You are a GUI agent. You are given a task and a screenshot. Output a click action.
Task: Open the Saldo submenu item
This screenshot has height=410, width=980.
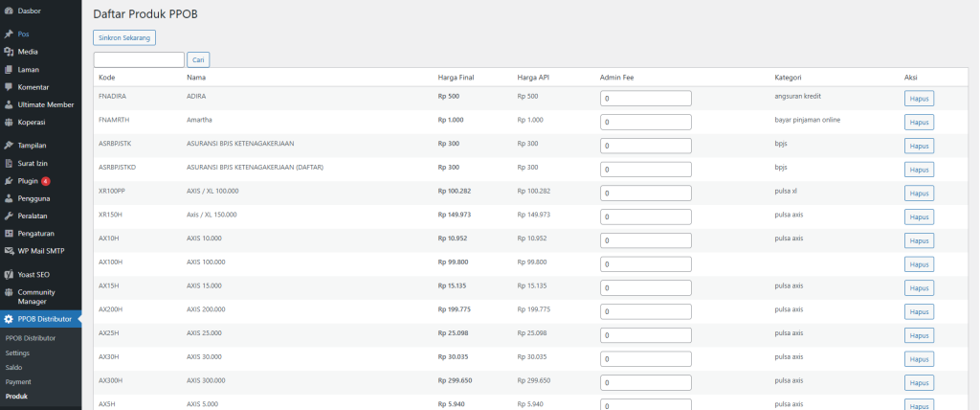click(x=13, y=367)
